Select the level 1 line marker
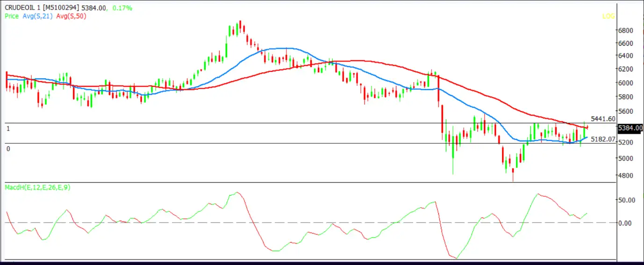 (x=8, y=128)
